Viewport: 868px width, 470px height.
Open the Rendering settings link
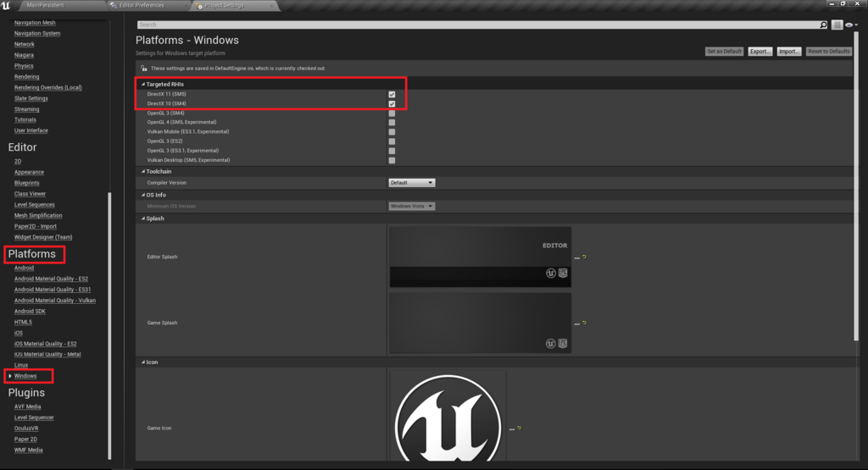point(26,77)
